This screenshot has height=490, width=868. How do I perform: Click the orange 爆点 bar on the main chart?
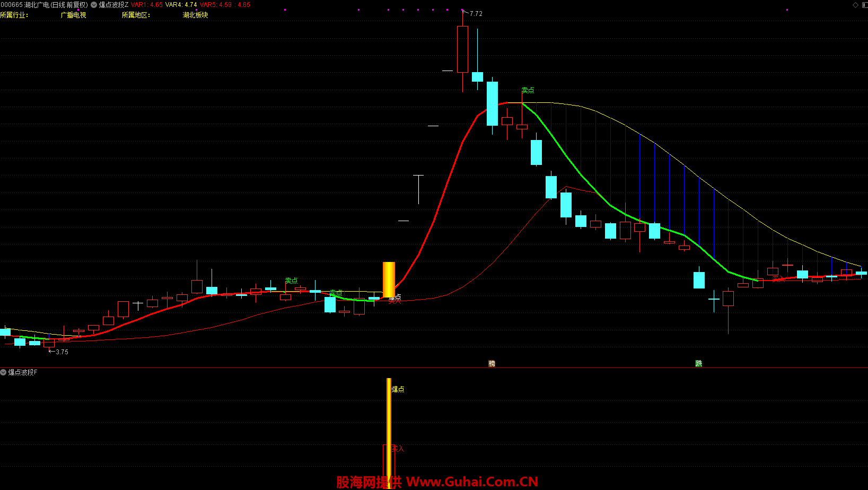click(x=389, y=279)
